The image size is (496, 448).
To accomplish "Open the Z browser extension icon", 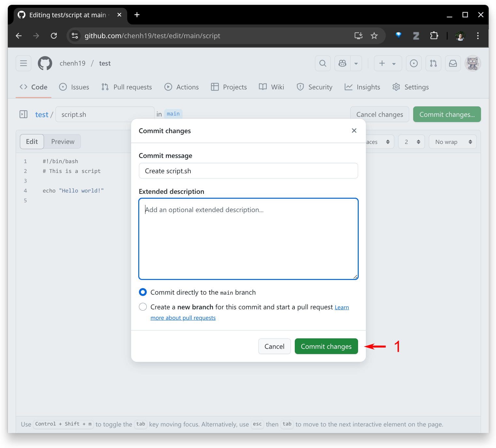I will tap(416, 36).
